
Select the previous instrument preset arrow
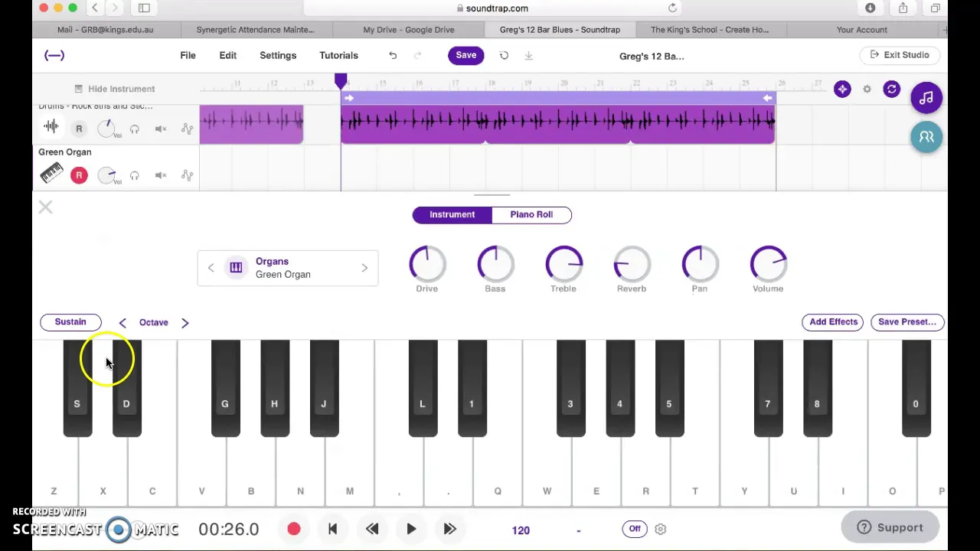(x=211, y=268)
